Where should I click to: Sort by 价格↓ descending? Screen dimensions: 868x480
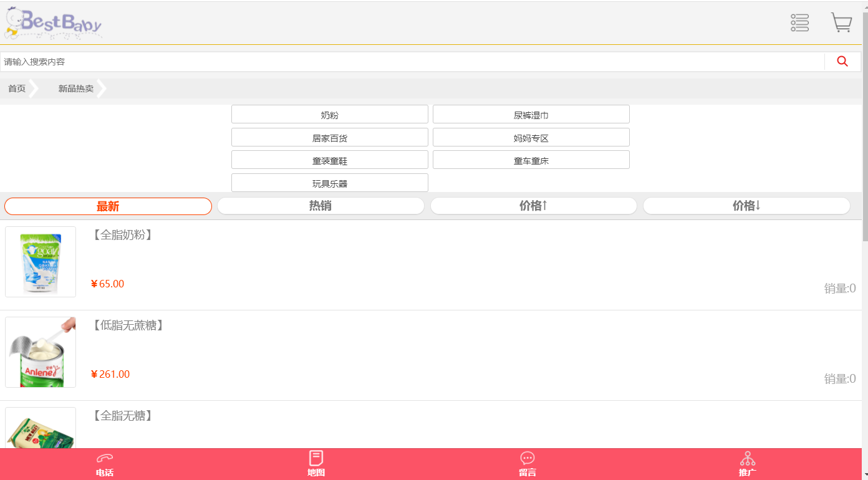point(746,206)
